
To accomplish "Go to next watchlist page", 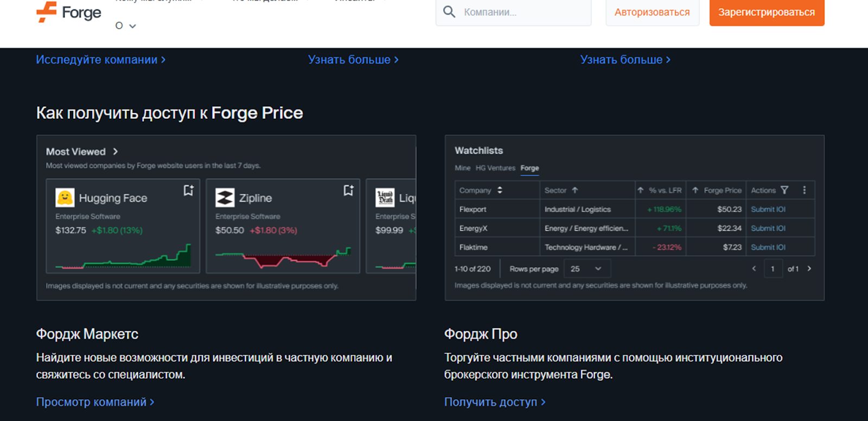I will (x=809, y=269).
